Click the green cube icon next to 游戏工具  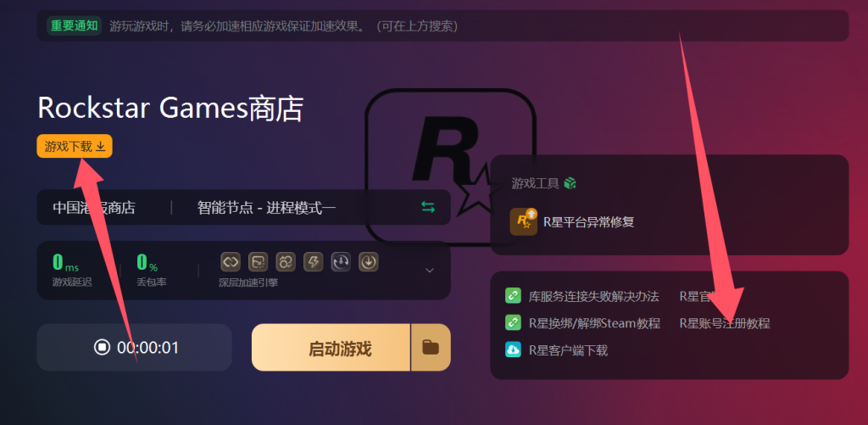pyautogui.click(x=570, y=183)
